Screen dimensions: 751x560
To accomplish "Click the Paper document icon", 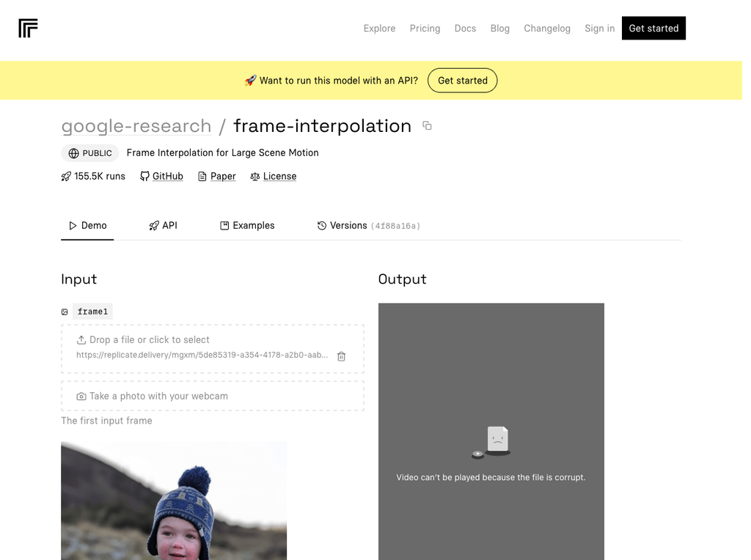I will point(202,177).
